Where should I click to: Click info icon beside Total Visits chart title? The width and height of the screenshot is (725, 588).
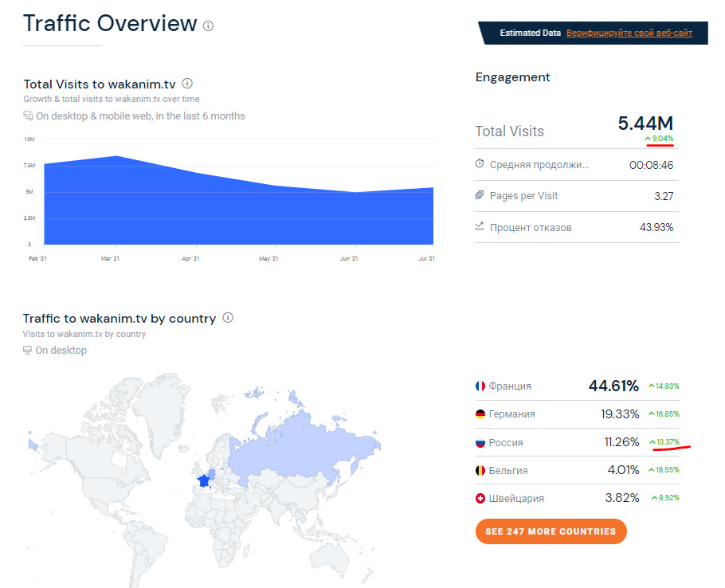click(x=187, y=84)
